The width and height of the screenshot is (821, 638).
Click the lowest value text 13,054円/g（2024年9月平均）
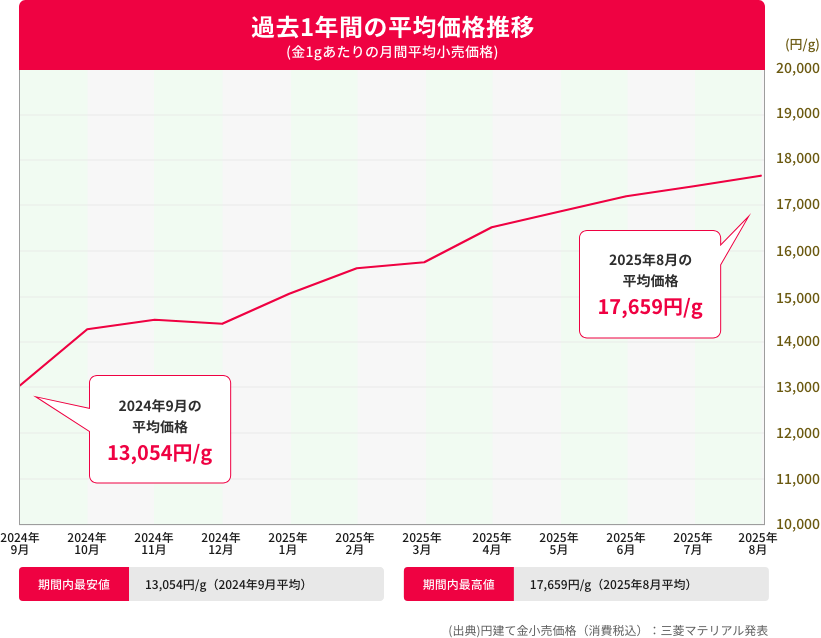pyautogui.click(x=225, y=584)
